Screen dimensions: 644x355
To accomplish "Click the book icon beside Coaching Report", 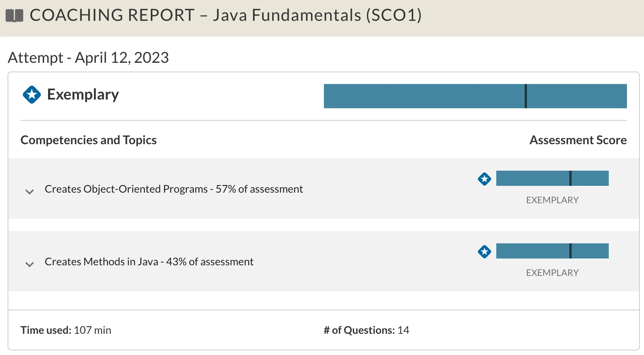I will click(14, 16).
